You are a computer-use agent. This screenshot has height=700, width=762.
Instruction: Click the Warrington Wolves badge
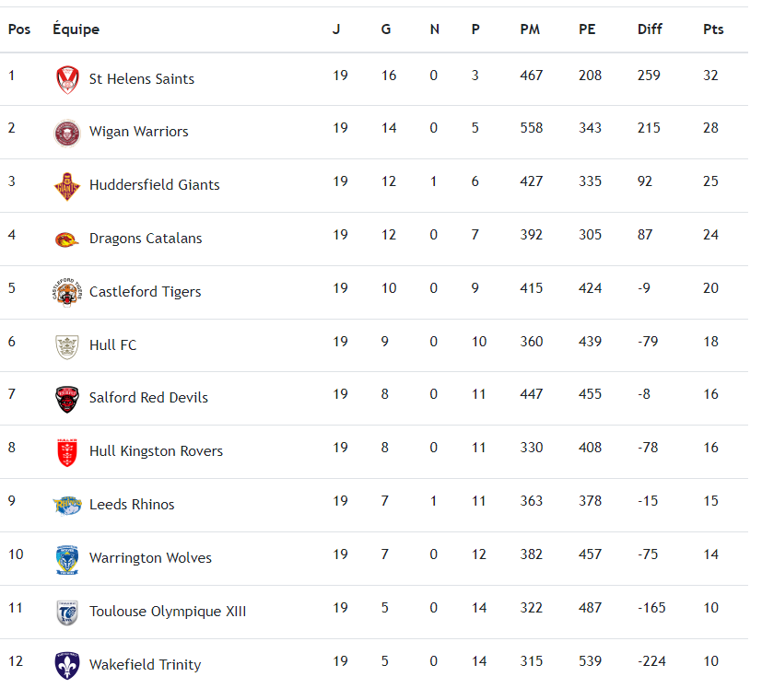point(66,559)
